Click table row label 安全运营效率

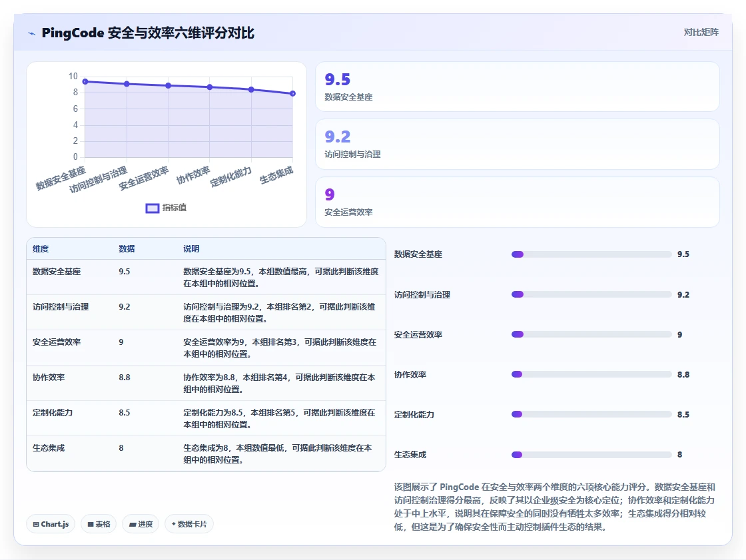tap(57, 342)
